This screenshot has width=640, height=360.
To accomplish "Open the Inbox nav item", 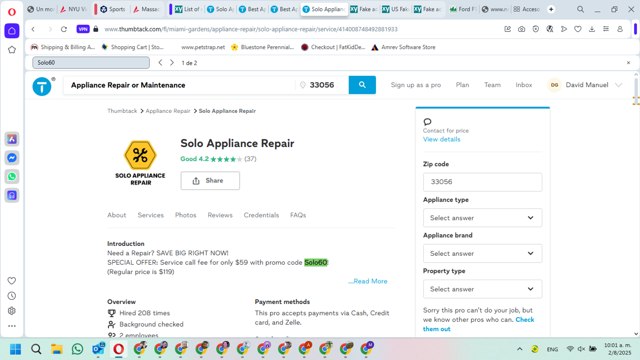I will [x=524, y=85].
